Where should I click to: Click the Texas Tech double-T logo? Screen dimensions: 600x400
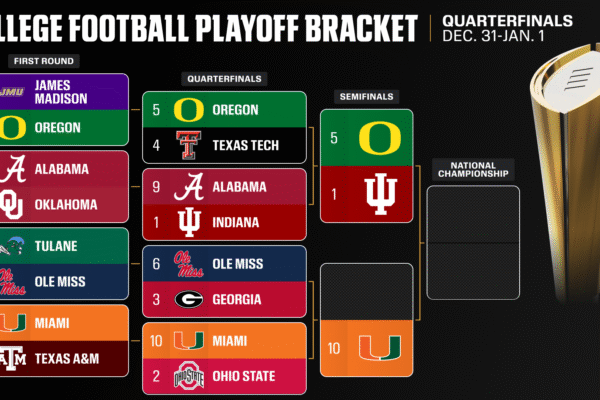pyautogui.click(x=186, y=147)
